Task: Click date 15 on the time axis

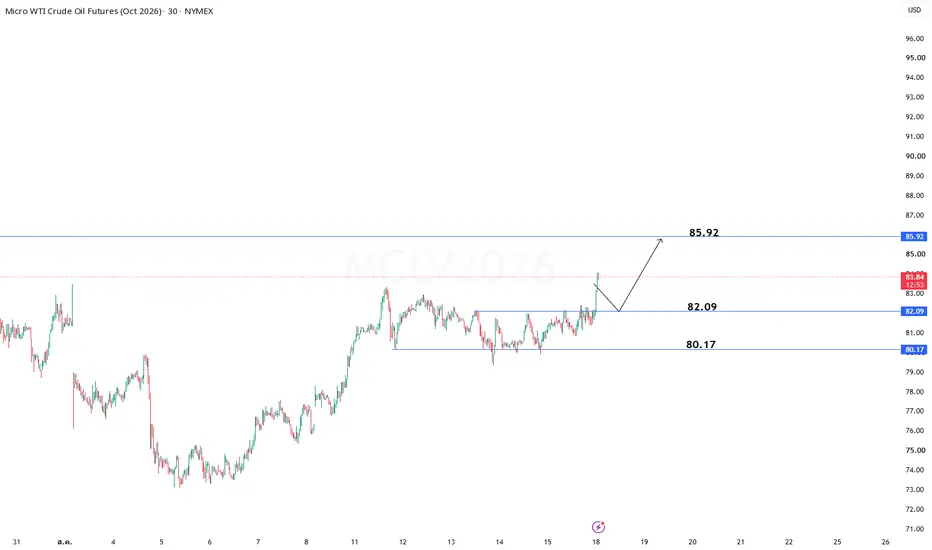Action: tap(547, 542)
